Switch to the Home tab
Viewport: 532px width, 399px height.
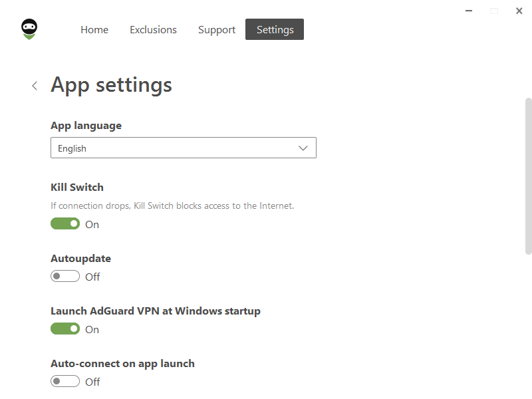(x=94, y=29)
